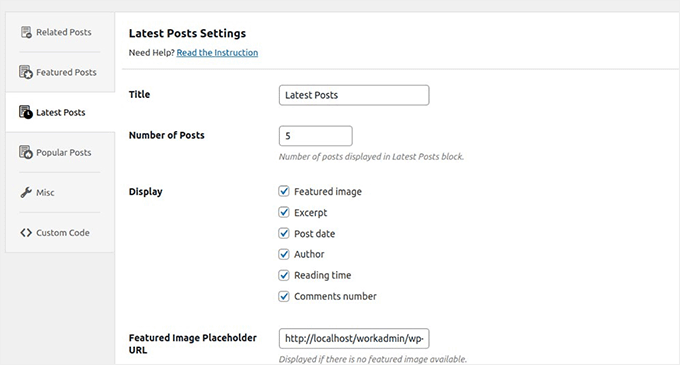Toggle the Author display checkbox

[x=284, y=254]
